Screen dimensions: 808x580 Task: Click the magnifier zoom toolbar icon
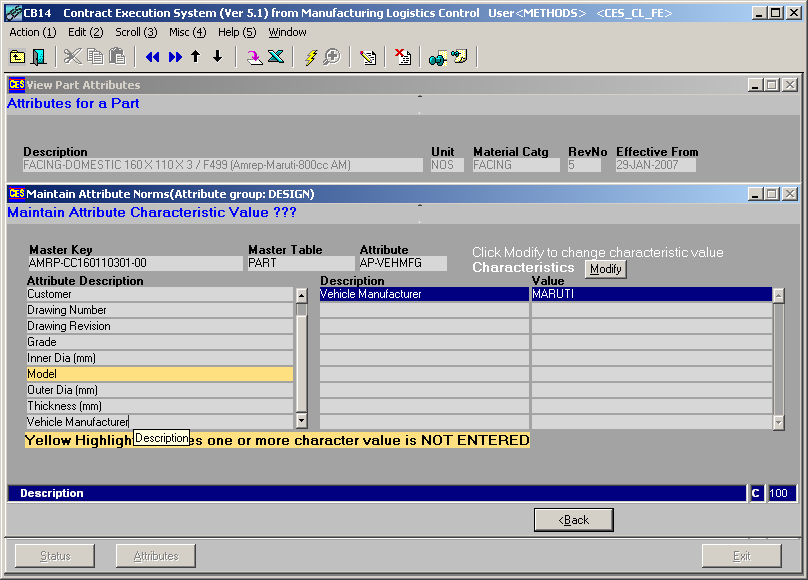tap(331, 57)
